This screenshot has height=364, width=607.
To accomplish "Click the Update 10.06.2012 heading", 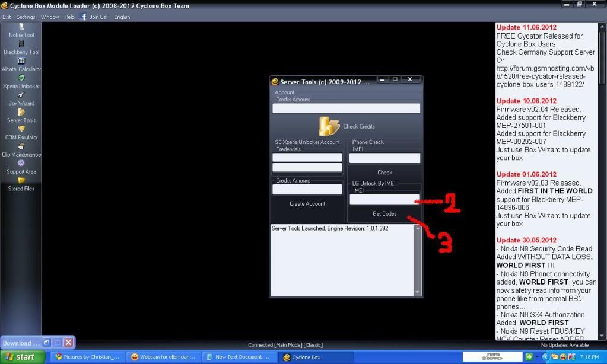I will pos(526,101).
